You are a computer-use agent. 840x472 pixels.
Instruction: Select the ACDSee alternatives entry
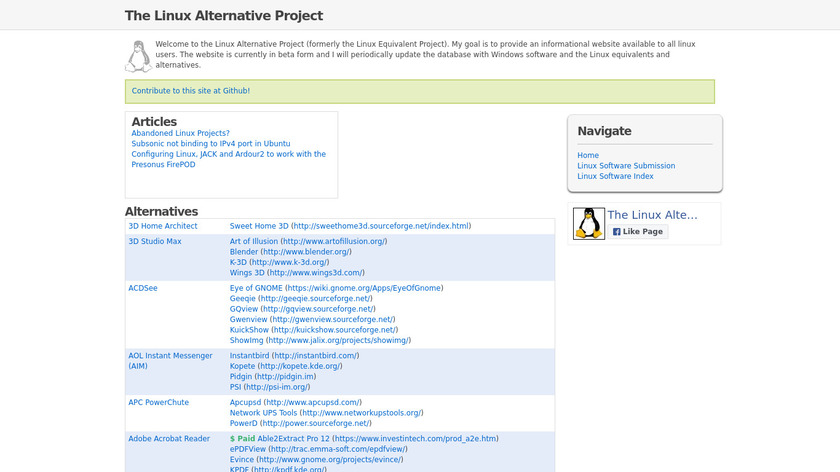pyautogui.click(x=143, y=288)
